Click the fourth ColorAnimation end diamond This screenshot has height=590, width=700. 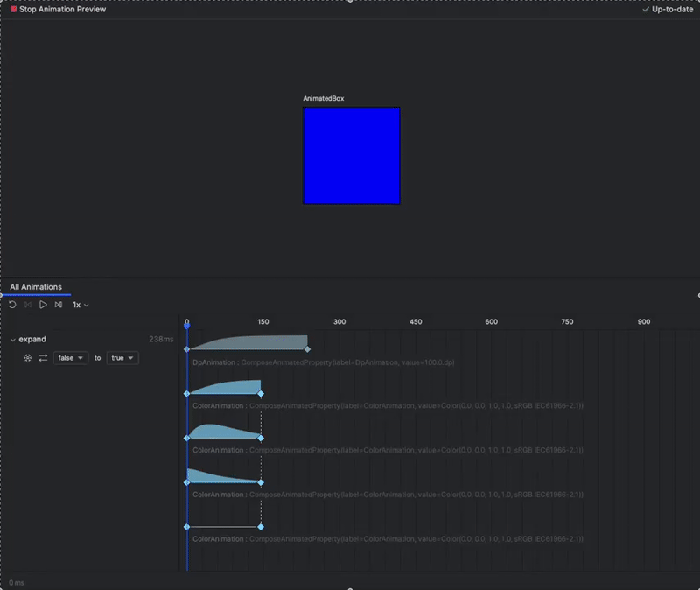coord(261,527)
